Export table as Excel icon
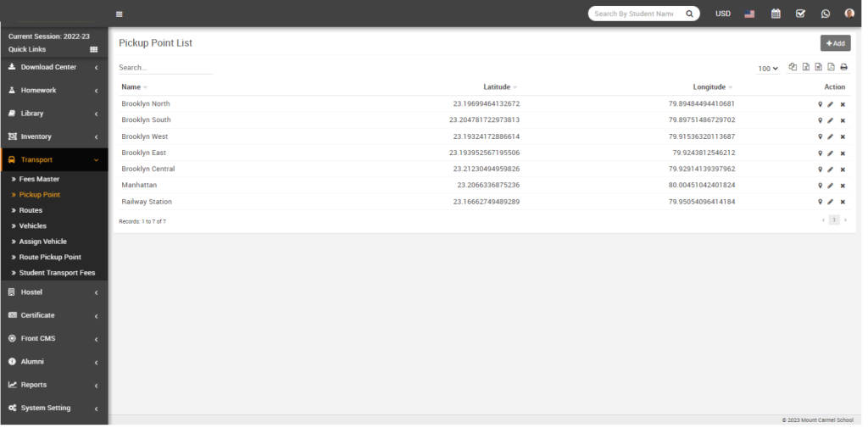 [x=805, y=67]
